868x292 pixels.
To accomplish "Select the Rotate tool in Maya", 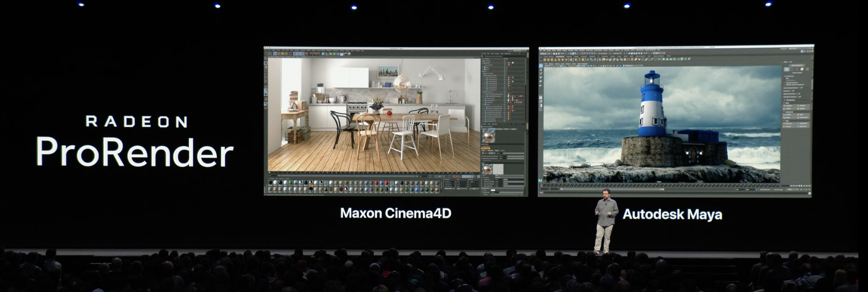I will 541,81.
